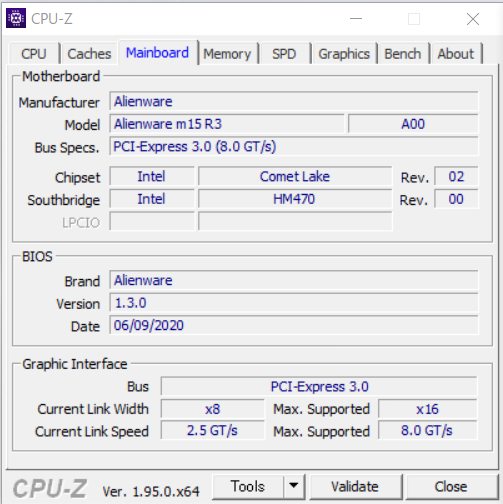
Task: View the About tab
Action: pyautogui.click(x=456, y=54)
